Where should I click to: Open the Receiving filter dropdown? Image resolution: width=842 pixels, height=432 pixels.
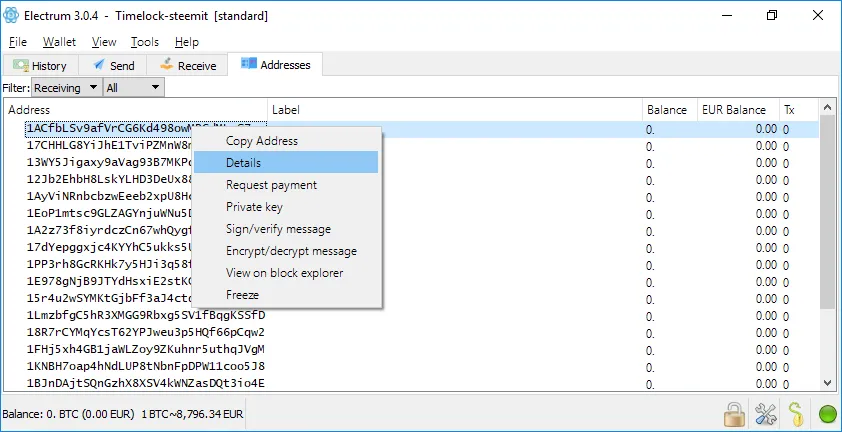point(67,88)
